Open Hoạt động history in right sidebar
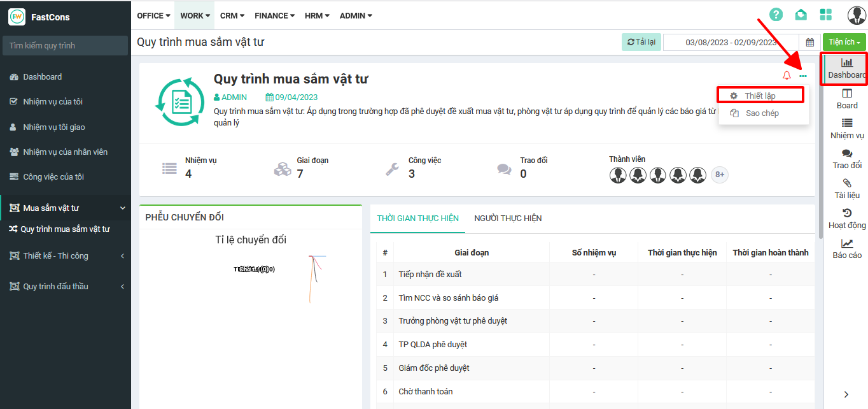This screenshot has height=409, width=868. pyautogui.click(x=846, y=219)
